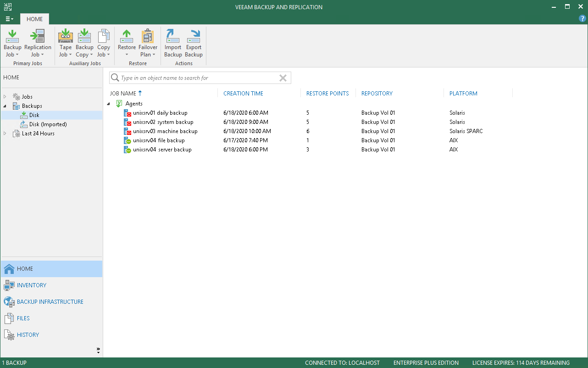Click the AIX platform cell for unixsrv04 server backup

pyautogui.click(x=454, y=150)
